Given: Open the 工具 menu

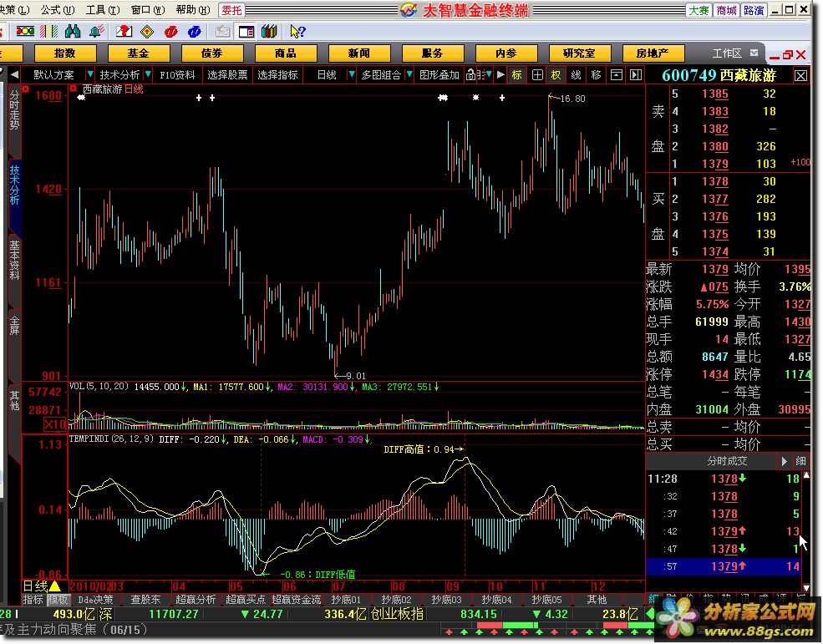Looking at the screenshot, I should [103, 9].
